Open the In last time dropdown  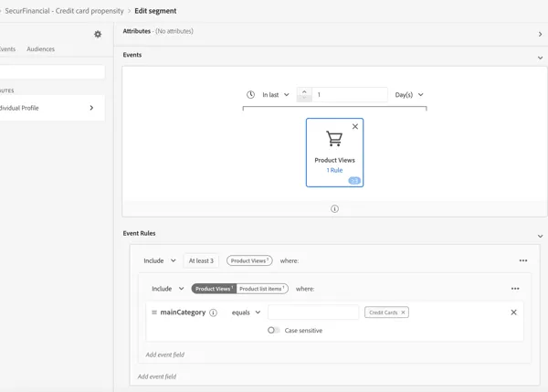pyautogui.click(x=276, y=95)
